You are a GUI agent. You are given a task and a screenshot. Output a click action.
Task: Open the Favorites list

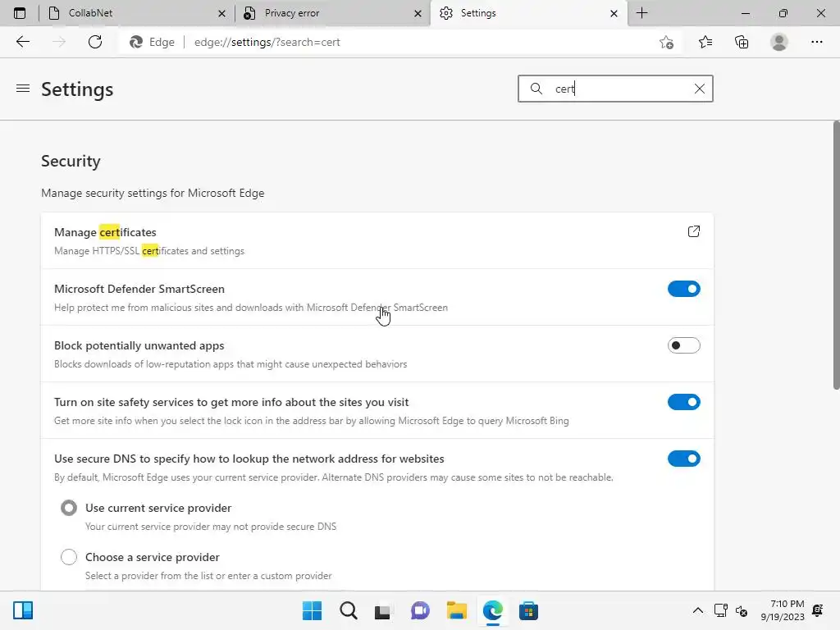(705, 42)
